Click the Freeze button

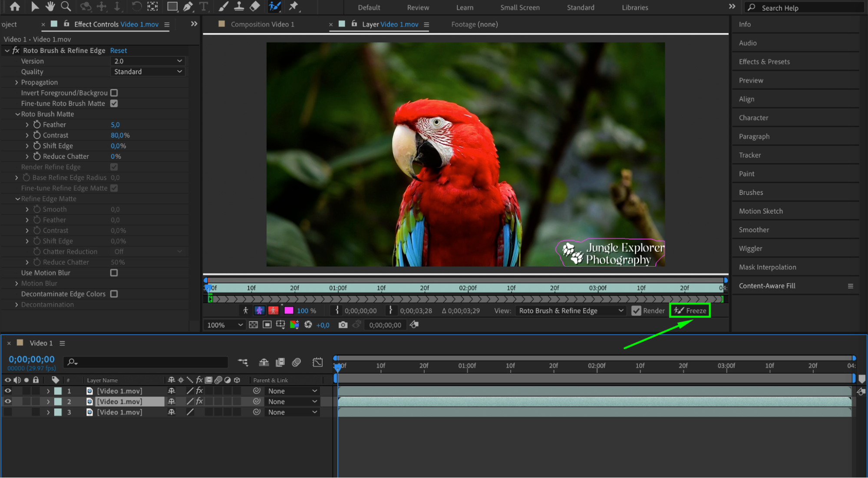[690, 311]
